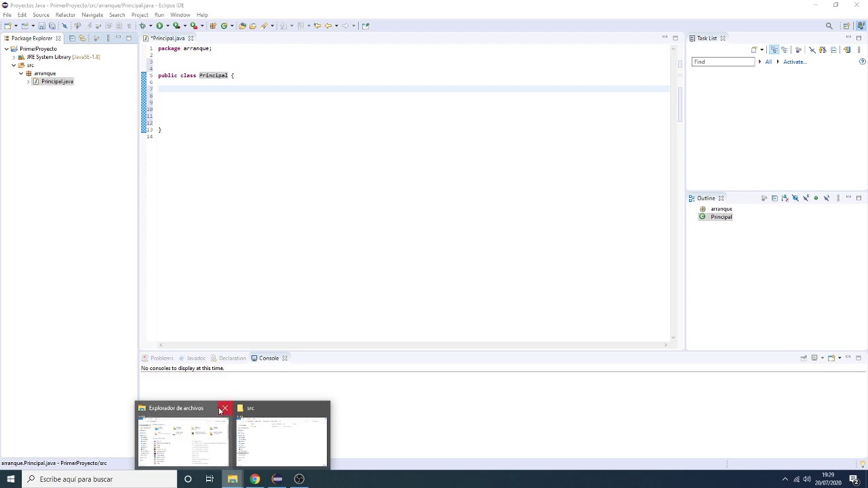The height and width of the screenshot is (488, 868).
Task: Click the Open Type toolbar icon
Action: [x=242, y=26]
